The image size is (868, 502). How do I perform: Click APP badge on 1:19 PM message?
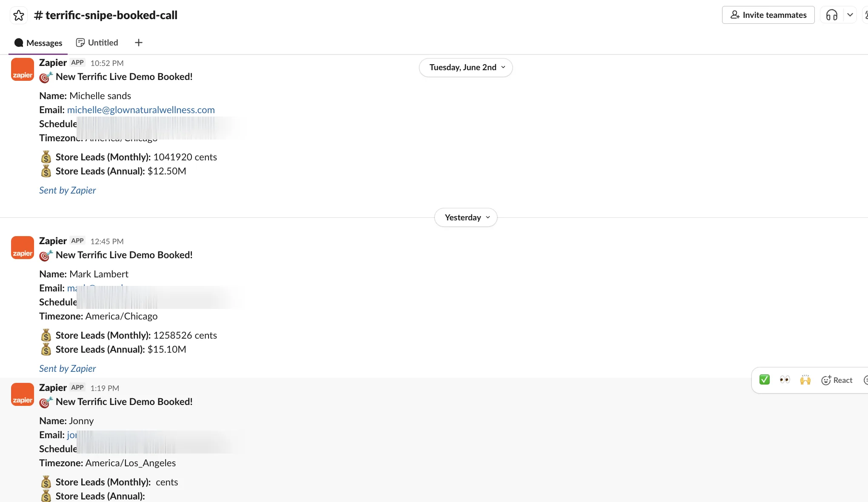click(x=77, y=388)
